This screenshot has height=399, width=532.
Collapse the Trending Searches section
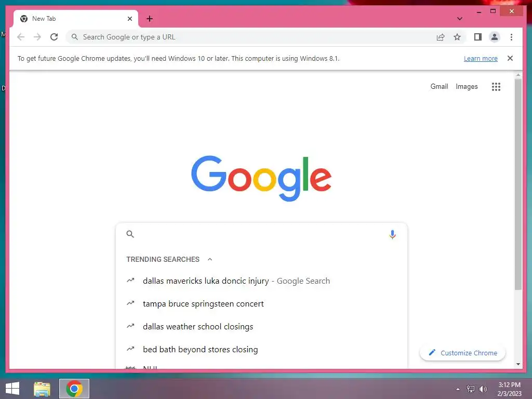pyautogui.click(x=210, y=259)
